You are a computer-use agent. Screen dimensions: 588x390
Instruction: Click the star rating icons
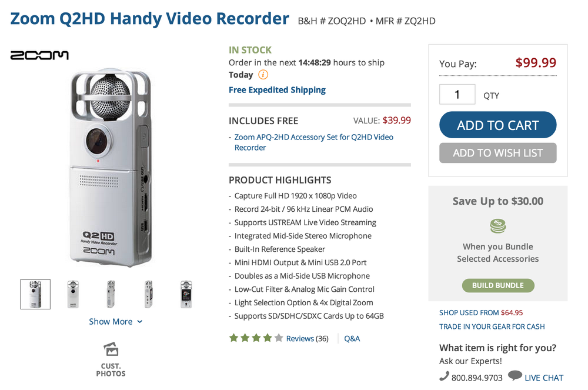click(256, 338)
